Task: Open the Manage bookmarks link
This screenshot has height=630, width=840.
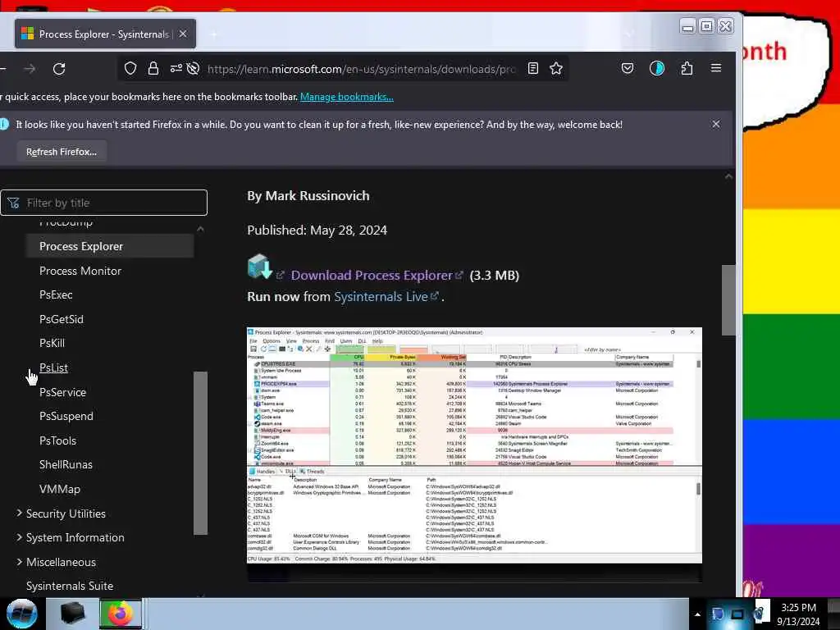Action: click(347, 97)
